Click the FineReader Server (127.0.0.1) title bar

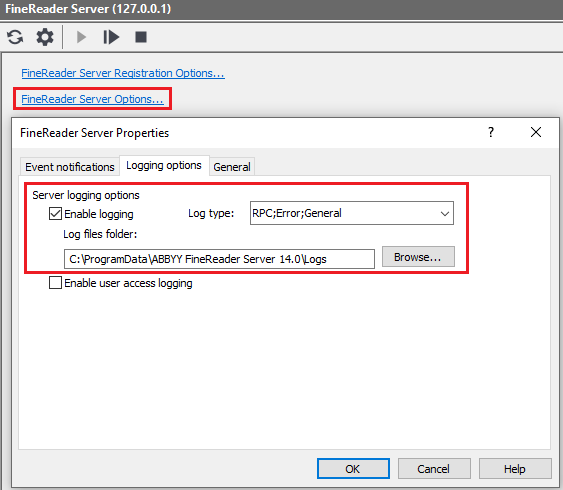click(282, 9)
